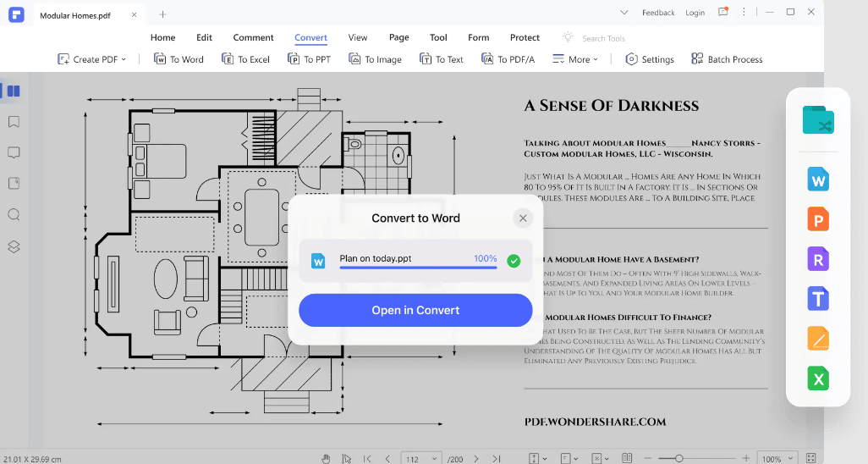Open the Page tab
The height and width of the screenshot is (464, 868).
pyautogui.click(x=398, y=37)
